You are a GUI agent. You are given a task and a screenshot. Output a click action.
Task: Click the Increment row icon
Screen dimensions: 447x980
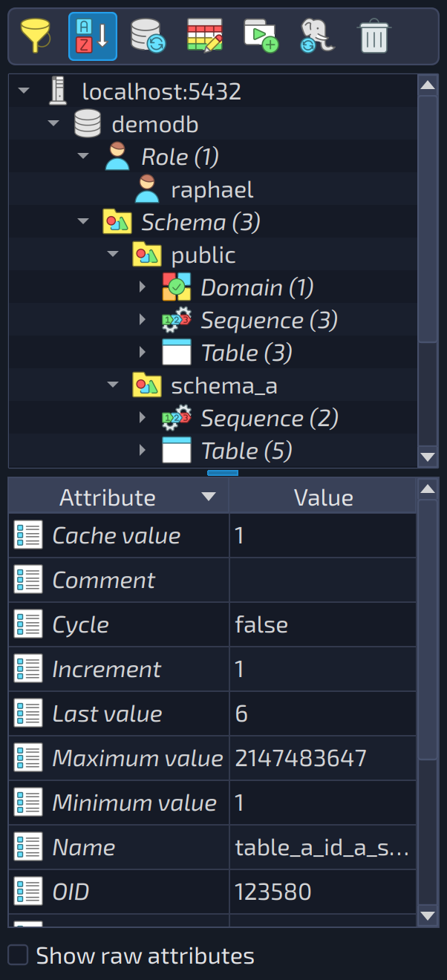(29, 669)
